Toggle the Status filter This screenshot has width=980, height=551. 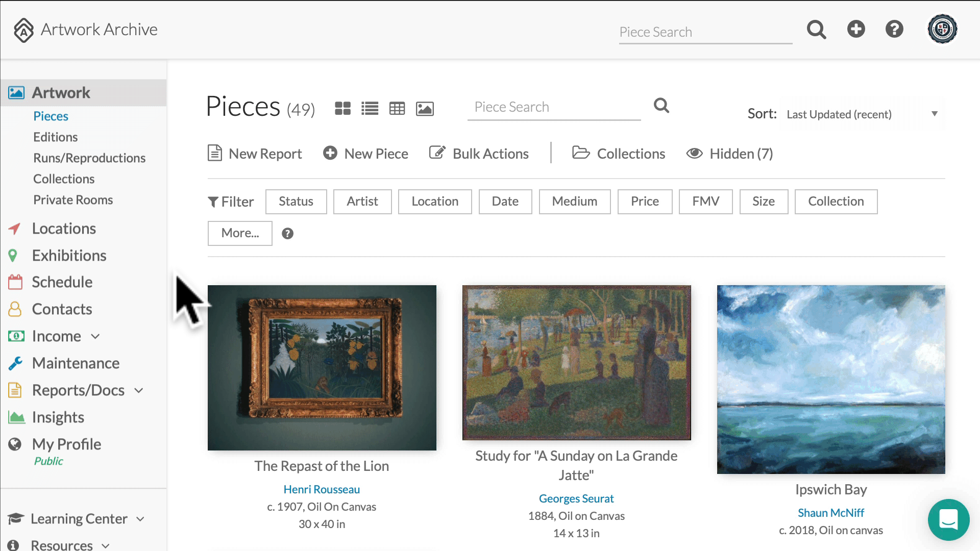296,202
